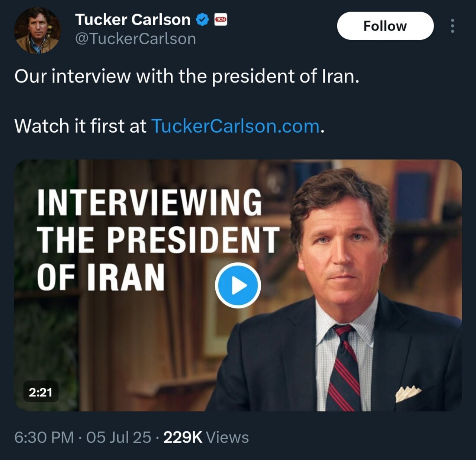
Task: Open the TuckerCarlson.com link
Action: pos(235,126)
